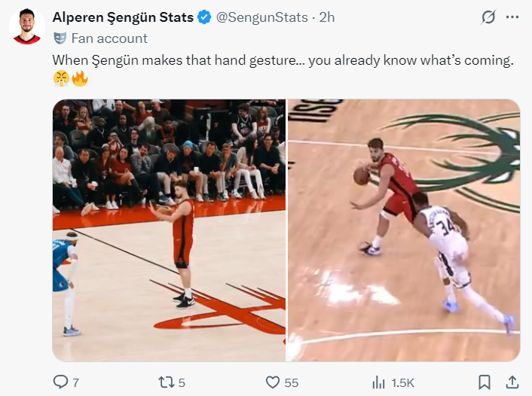Image resolution: width=532 pixels, height=396 pixels.
Task: Click the fire emoji in tweet
Action: click(x=80, y=78)
